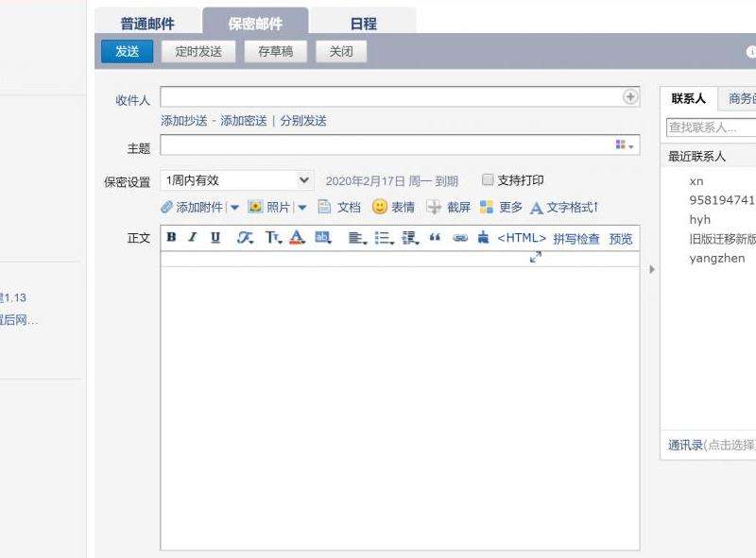The image size is (756, 558).
Task: Apply italic formatting in the editor
Action: (193, 238)
